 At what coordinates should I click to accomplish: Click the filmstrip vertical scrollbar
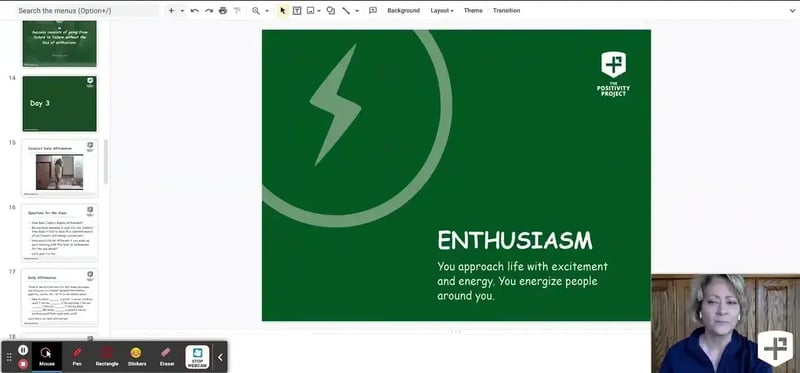coord(106,161)
